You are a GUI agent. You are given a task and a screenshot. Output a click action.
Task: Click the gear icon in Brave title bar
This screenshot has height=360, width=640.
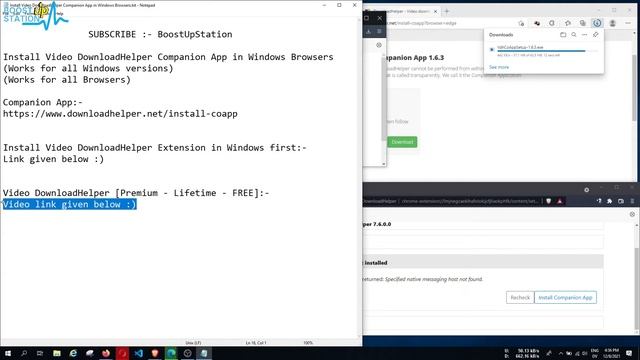coord(587,190)
